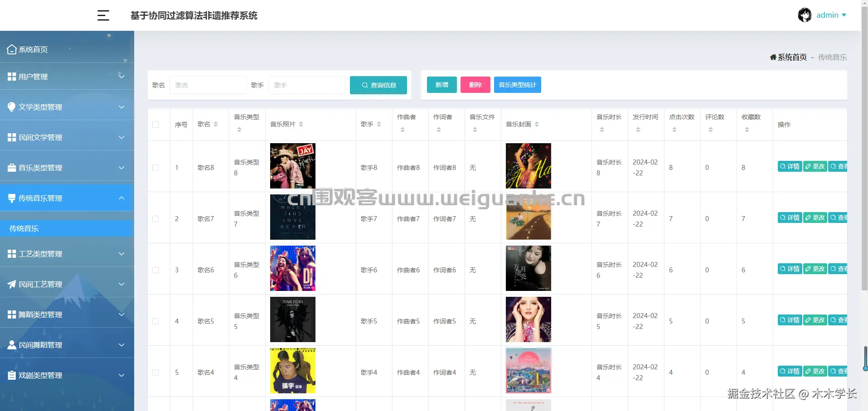
Task: Sort by 歌名 column arrows
Action: click(216, 124)
